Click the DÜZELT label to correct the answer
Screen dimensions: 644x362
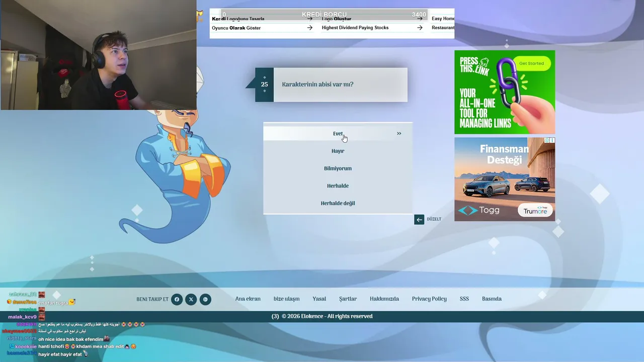click(434, 219)
